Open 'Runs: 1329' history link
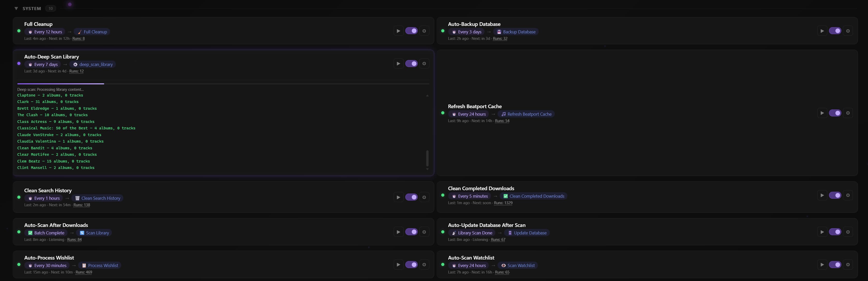Image resolution: width=868 pixels, height=281 pixels. click(x=503, y=203)
